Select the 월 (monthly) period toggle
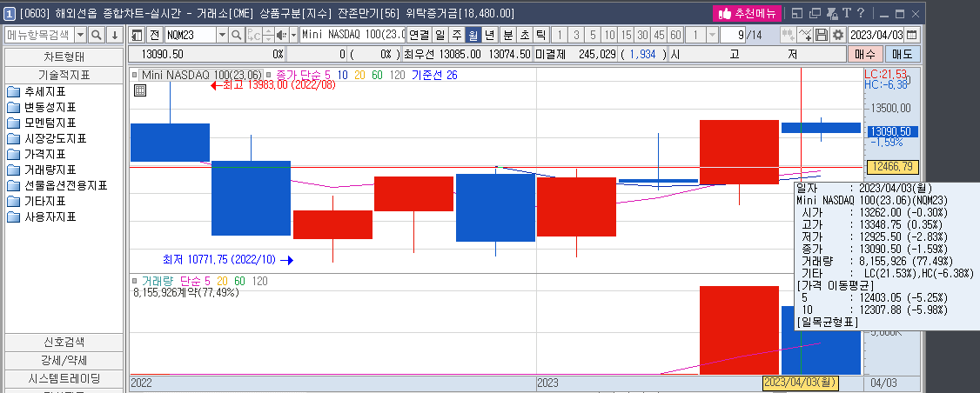Screen dimensions: 980x393 [x=473, y=35]
